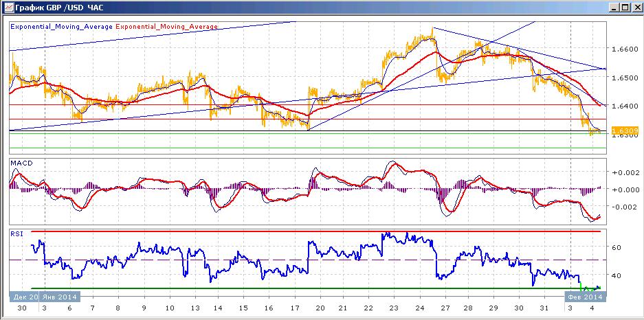Click the -0.002 MACD axis label
Image resolution: width=644 pixels, height=320 pixels.
(x=625, y=207)
